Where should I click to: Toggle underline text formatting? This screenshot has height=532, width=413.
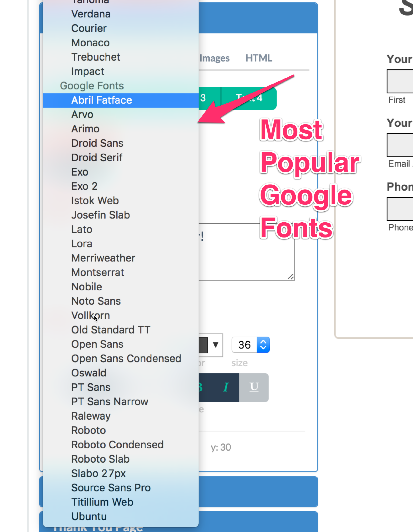click(x=254, y=387)
